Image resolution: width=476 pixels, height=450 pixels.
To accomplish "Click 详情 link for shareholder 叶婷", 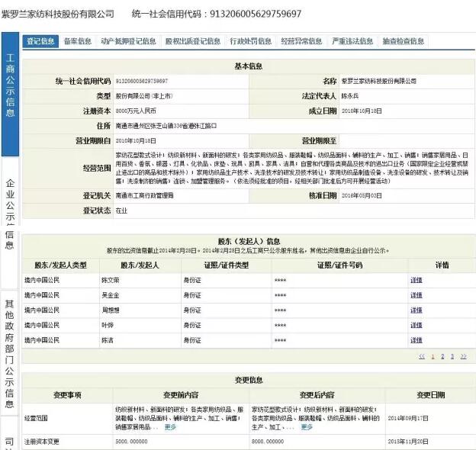I will pyautogui.click(x=416, y=325).
